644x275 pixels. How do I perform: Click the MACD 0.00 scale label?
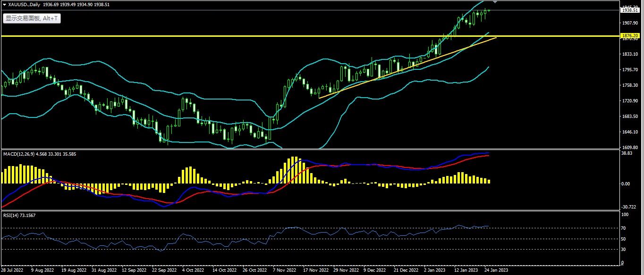click(625, 184)
